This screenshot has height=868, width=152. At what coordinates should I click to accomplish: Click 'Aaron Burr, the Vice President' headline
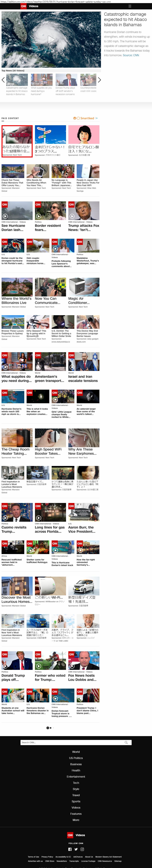click(x=82, y=529)
